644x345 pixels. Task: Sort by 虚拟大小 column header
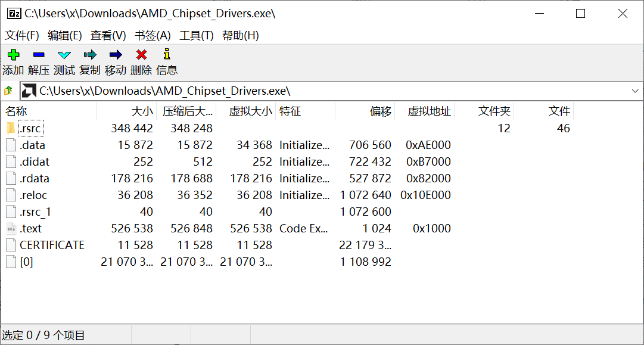click(245, 111)
